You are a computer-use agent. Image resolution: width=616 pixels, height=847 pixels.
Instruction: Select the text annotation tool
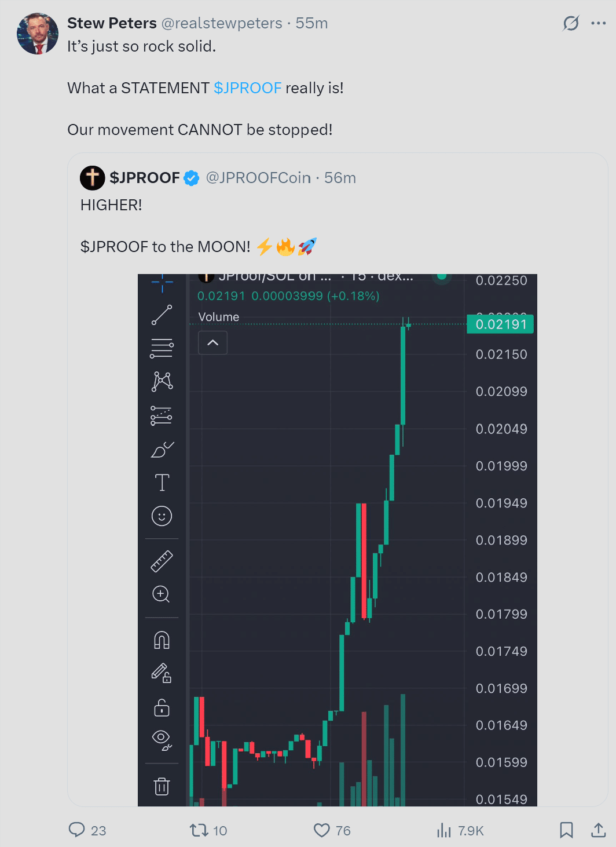click(x=162, y=483)
